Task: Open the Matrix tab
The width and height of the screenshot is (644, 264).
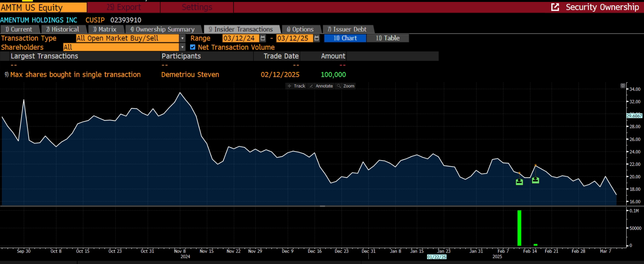Action: 105,29
